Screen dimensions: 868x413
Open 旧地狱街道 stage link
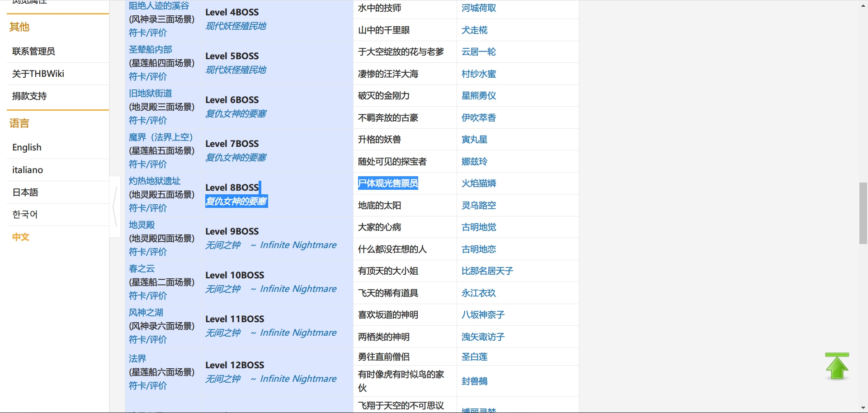tap(151, 94)
